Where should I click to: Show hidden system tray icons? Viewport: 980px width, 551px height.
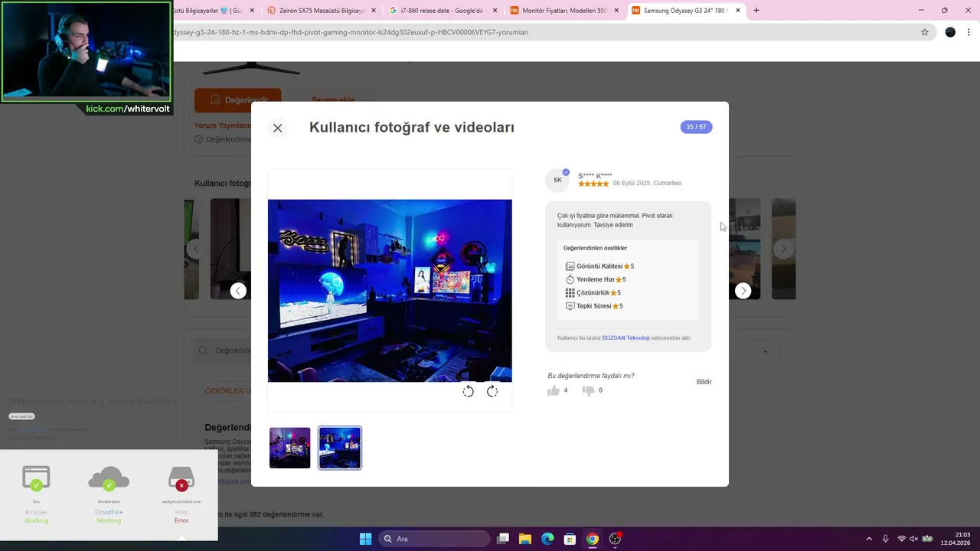tap(869, 539)
